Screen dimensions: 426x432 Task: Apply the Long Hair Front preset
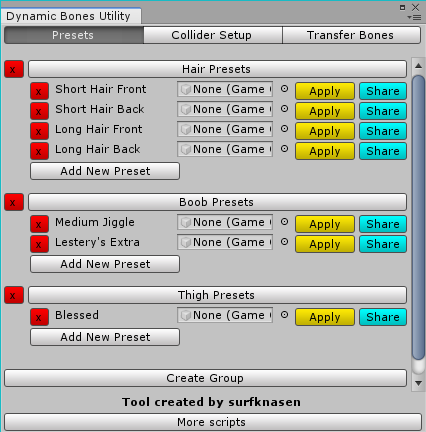[x=325, y=131]
